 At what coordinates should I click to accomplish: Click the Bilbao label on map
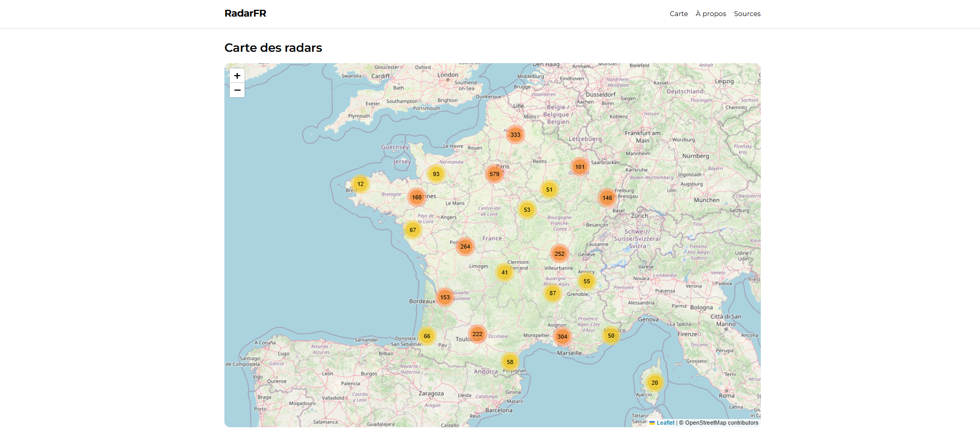386,354
